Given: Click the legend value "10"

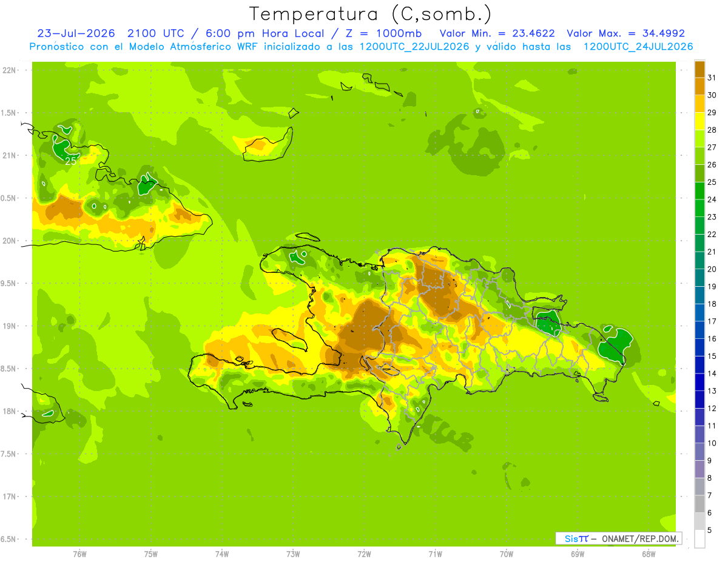Looking at the screenshot, I should 712,443.
